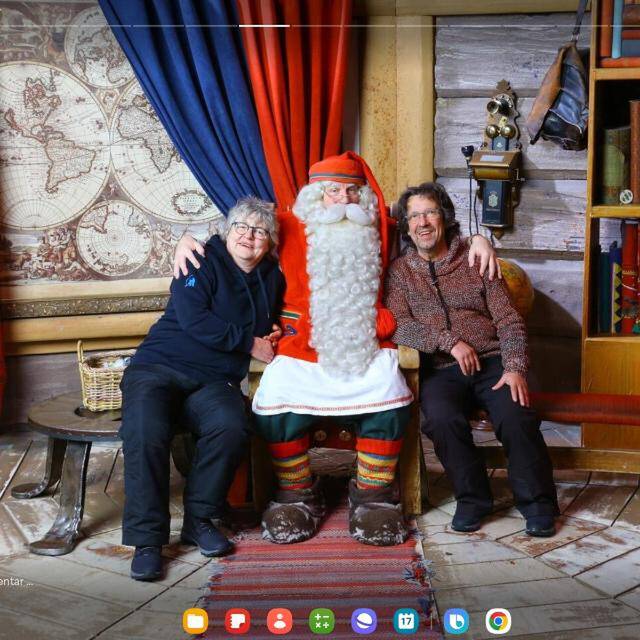640x640 pixels.
Task: Tap the wooden bookshelf with books
Action: (612, 200)
